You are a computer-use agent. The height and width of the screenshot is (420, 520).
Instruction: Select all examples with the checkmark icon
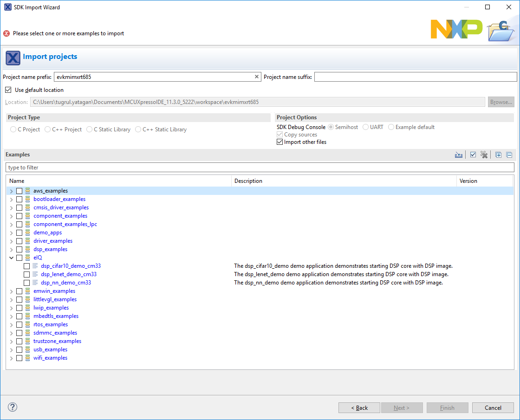click(x=473, y=155)
